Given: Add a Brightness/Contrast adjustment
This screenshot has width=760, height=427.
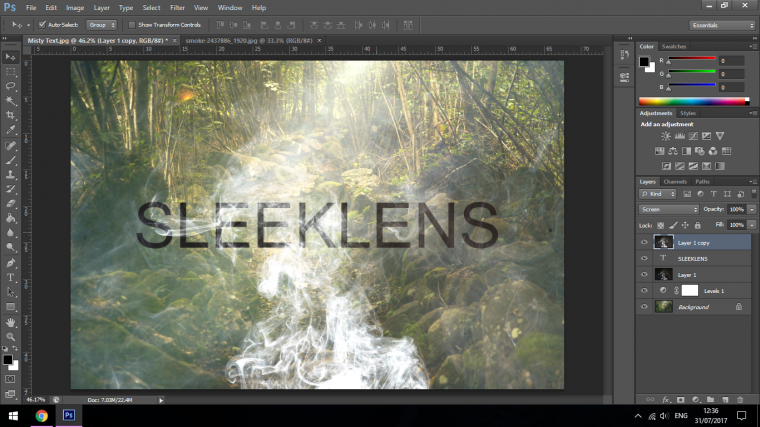Looking at the screenshot, I should [666, 136].
